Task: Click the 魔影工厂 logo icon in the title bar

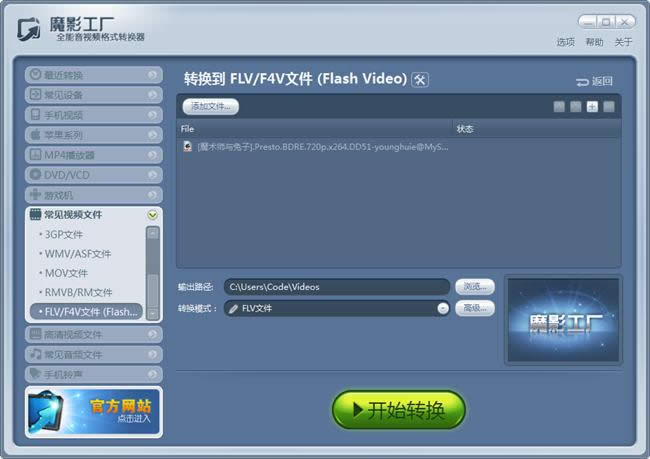Action: (x=29, y=29)
